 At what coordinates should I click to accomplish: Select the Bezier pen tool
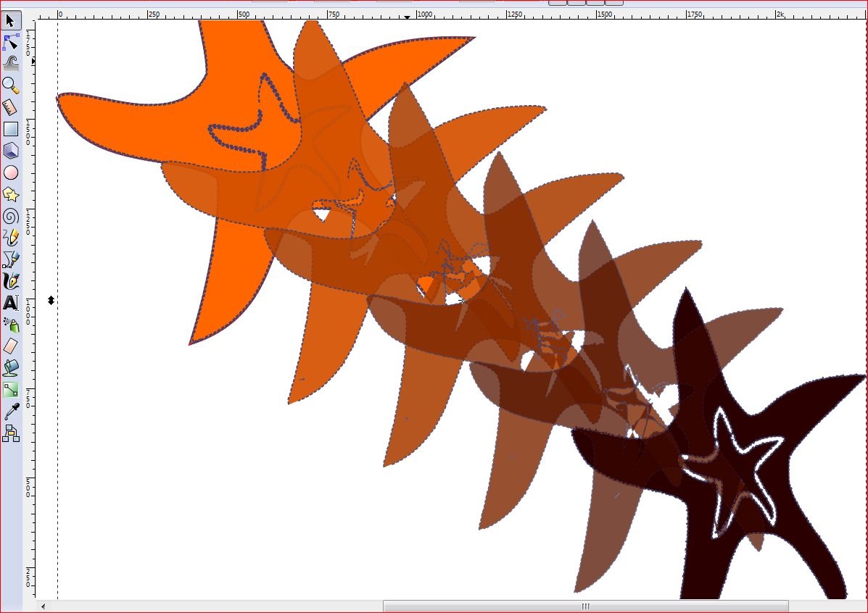point(11,259)
